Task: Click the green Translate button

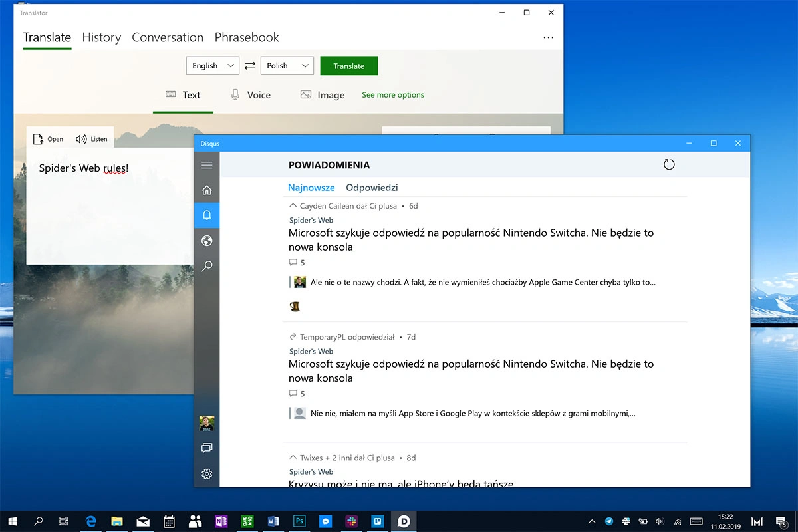Action: 349,66
